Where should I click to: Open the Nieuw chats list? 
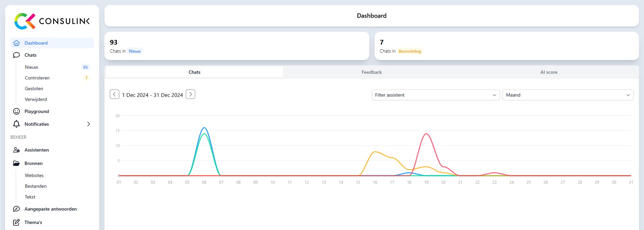point(32,67)
